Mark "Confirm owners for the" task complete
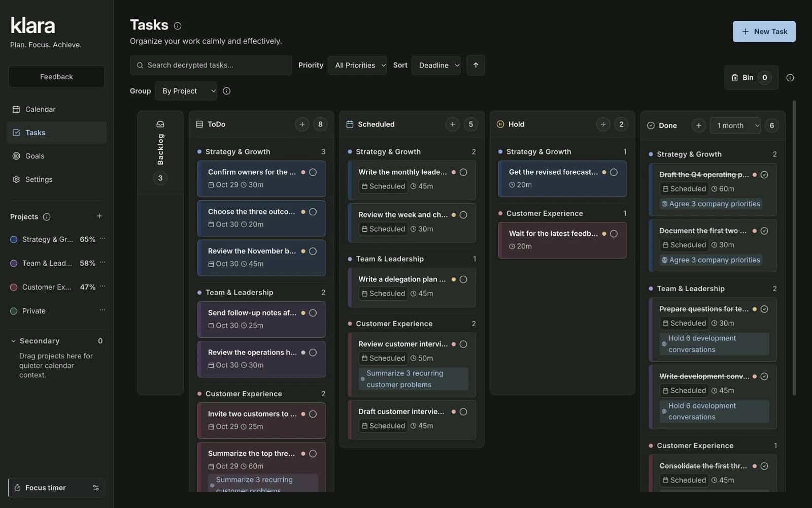Viewport: 812px width, 508px height. point(313,172)
